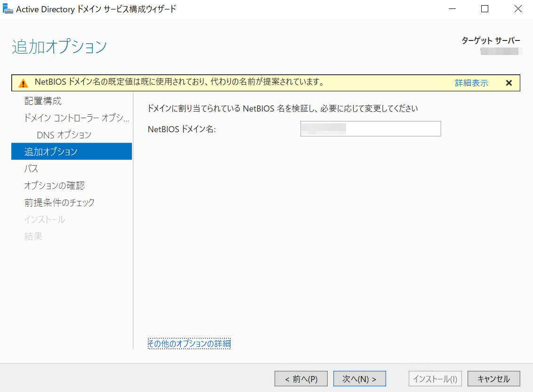The width and height of the screenshot is (533, 392).
Task: Click the インストール(I) button
Action: tap(435, 379)
